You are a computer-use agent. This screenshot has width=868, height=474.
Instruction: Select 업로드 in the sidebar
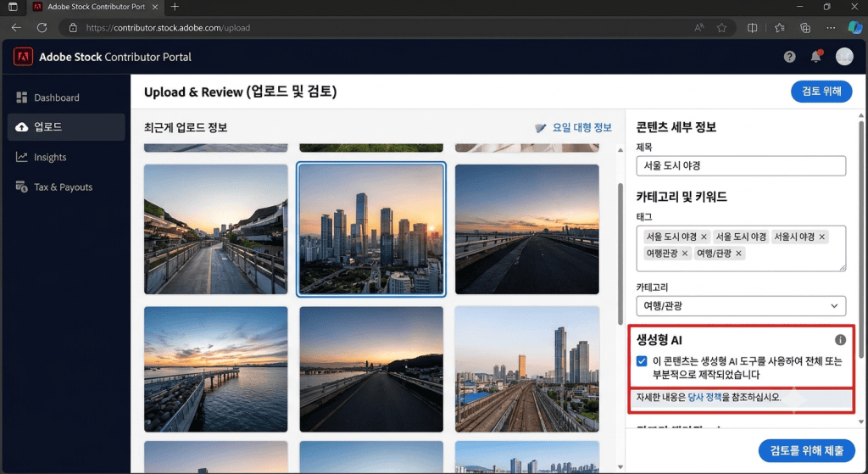pyautogui.click(x=66, y=127)
